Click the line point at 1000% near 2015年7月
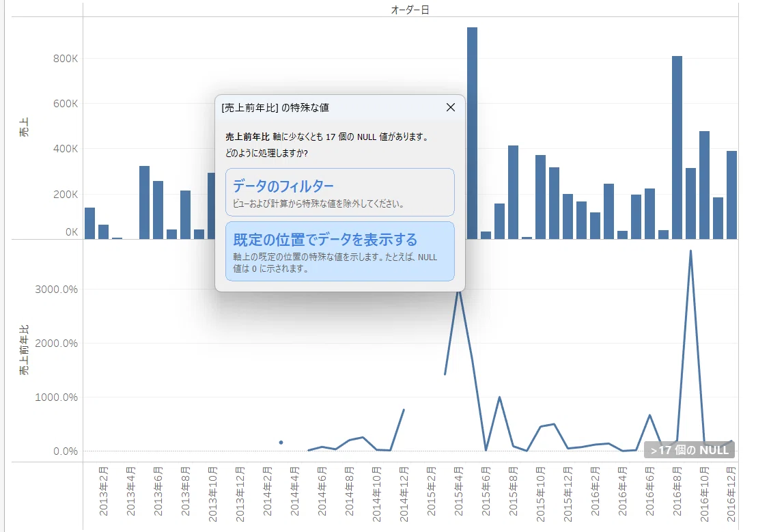Image resolution: width=784 pixels, height=532 pixels. 499,397
